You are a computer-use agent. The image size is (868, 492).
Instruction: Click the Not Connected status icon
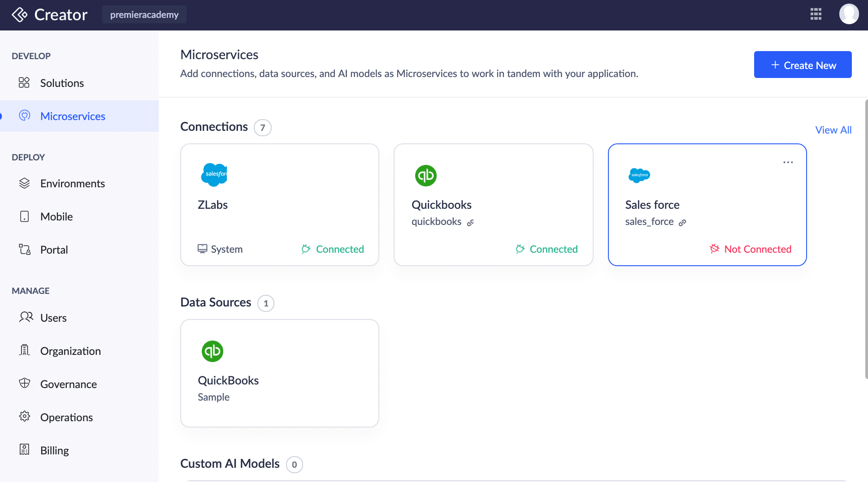[x=714, y=249]
